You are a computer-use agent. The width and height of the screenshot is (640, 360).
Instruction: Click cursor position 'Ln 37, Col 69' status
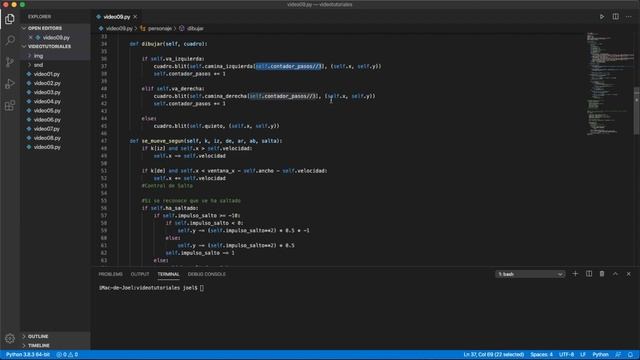493,355
